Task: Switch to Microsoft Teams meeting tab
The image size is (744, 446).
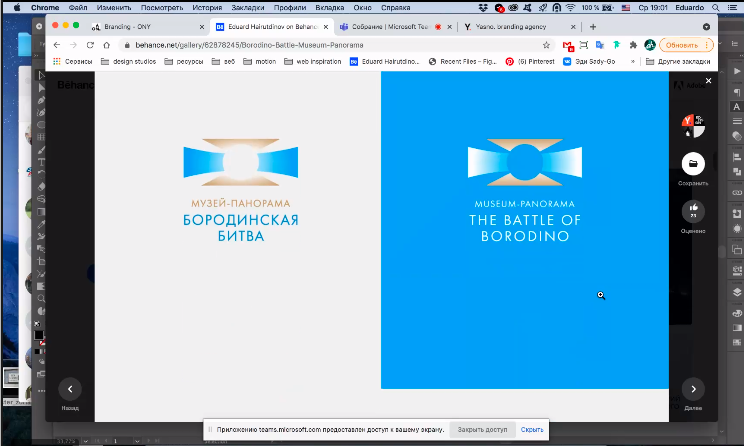Action: coord(395,27)
